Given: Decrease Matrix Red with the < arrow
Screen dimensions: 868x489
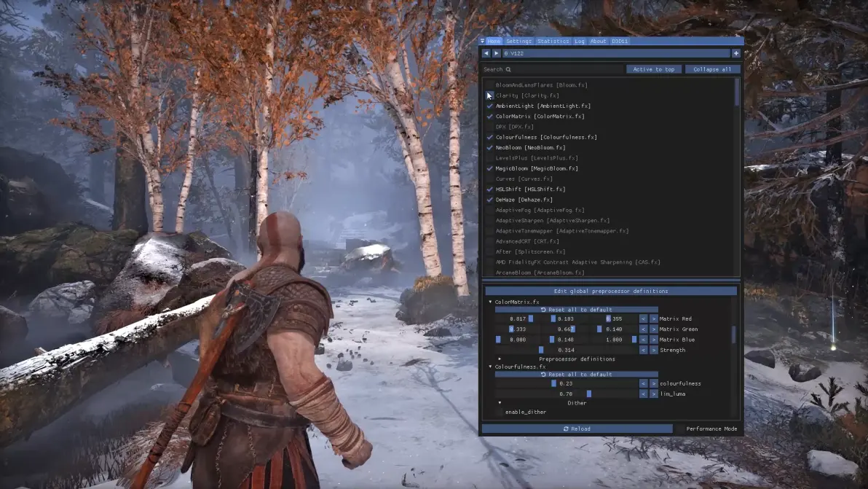Looking at the screenshot, I should [x=643, y=318].
